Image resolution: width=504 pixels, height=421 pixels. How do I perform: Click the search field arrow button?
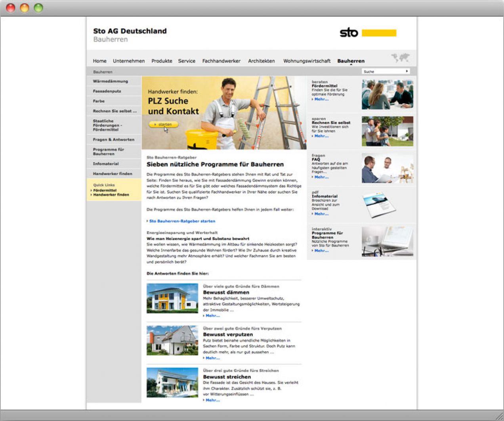click(407, 71)
